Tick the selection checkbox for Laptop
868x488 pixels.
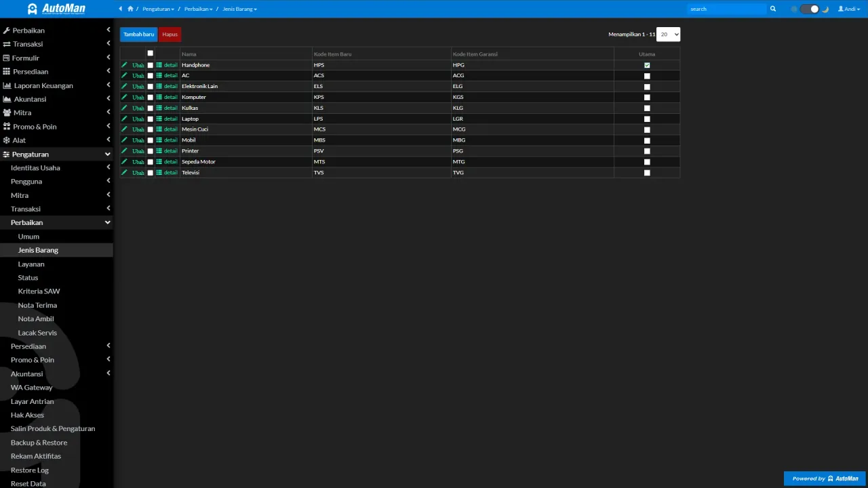coord(151,119)
